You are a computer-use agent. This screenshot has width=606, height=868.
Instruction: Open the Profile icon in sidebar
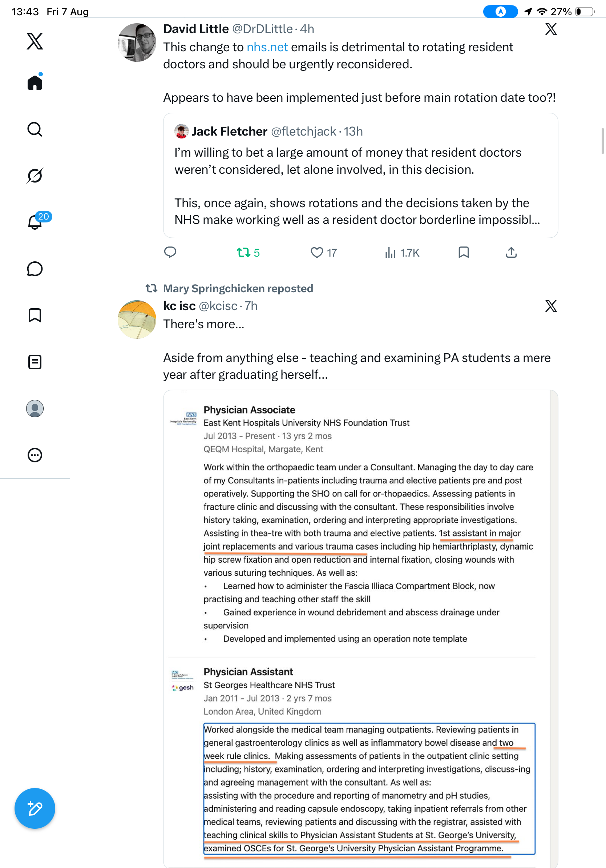35,409
